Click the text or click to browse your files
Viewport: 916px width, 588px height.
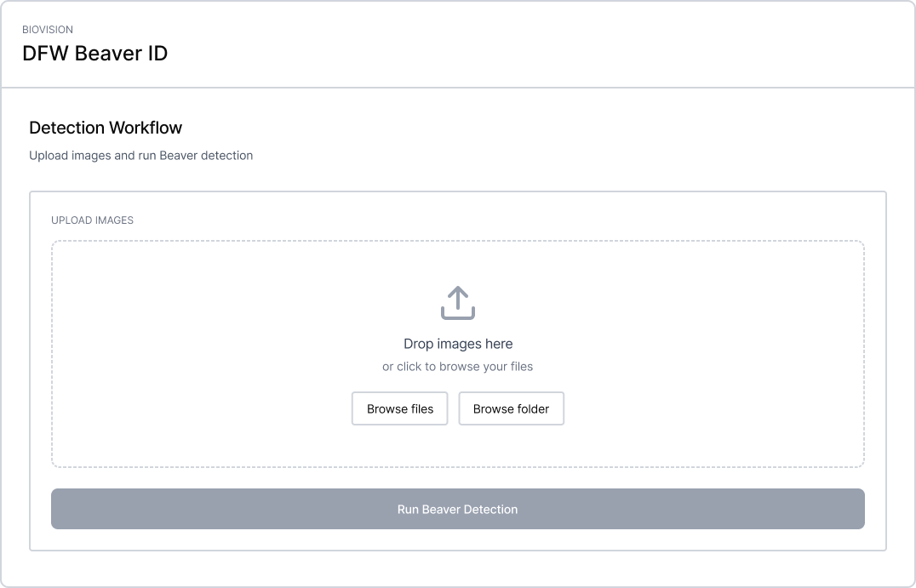click(458, 366)
